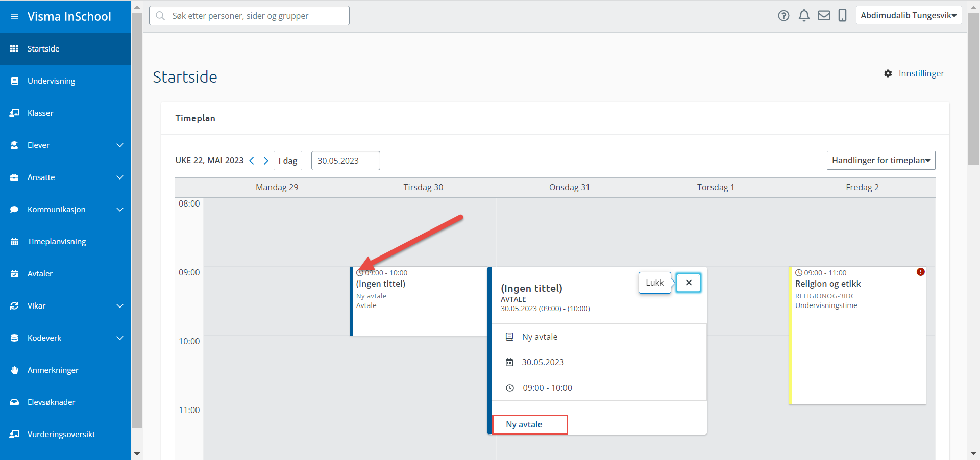The height and width of the screenshot is (460, 980).
Task: Click the red warning icon on Religion og etikk
Action: (920, 272)
